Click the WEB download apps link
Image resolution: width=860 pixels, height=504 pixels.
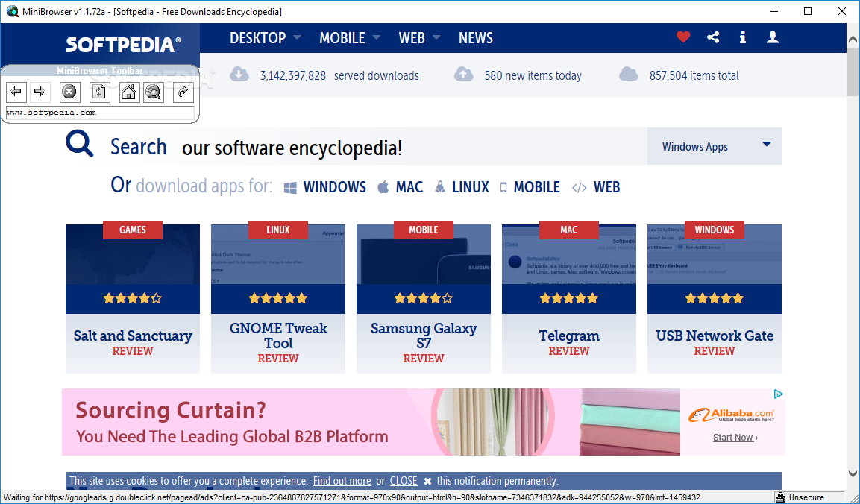pyautogui.click(x=606, y=188)
